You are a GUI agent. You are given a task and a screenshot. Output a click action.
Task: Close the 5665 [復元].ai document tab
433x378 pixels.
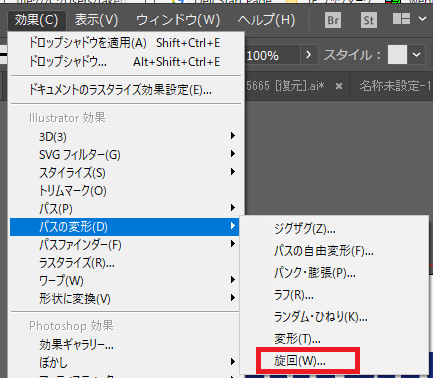pyautogui.click(x=339, y=86)
